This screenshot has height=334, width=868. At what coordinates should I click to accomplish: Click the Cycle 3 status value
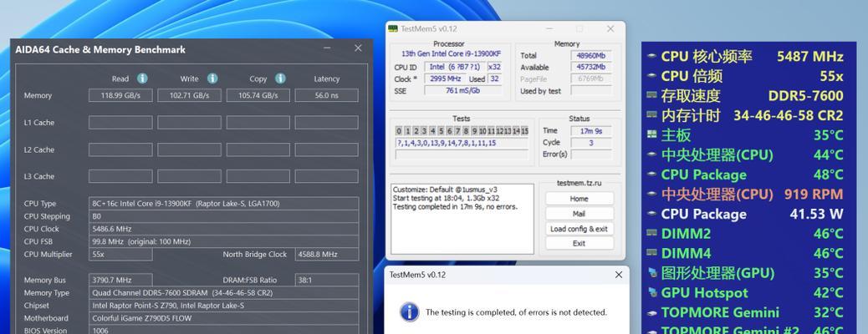point(591,143)
